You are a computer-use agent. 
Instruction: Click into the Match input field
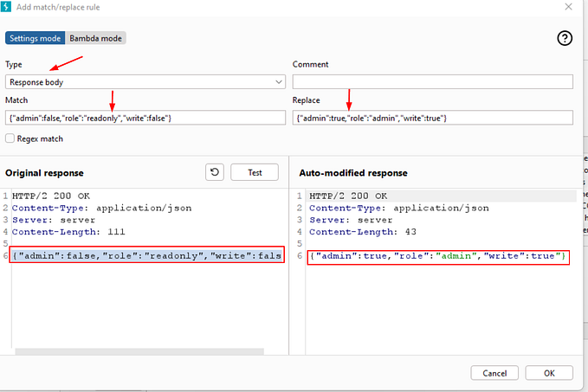(145, 118)
